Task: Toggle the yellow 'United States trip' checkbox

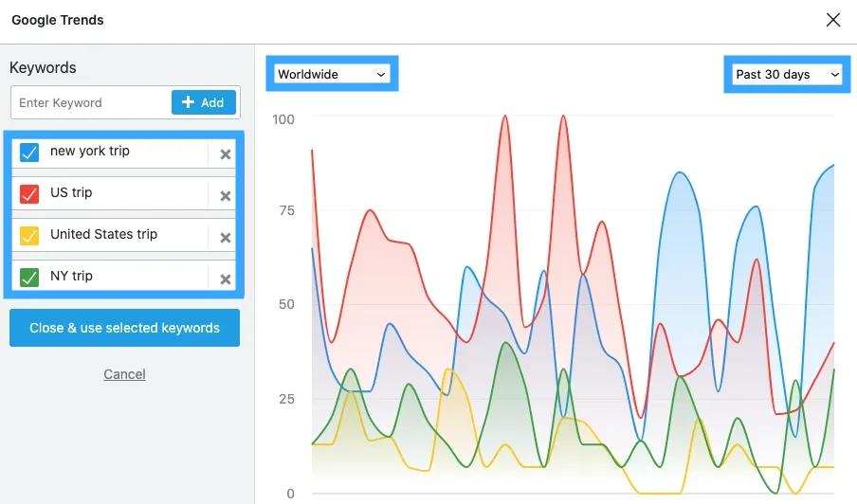Action: click(29, 235)
